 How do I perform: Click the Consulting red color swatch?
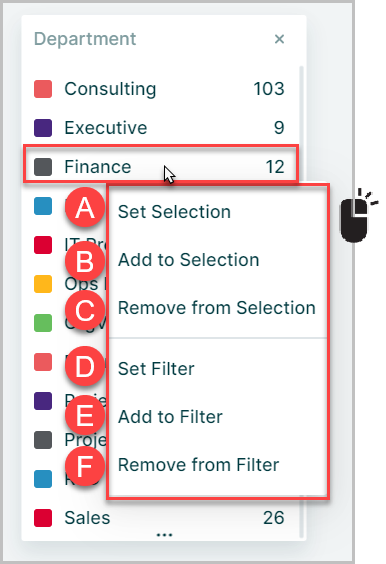coord(43,89)
